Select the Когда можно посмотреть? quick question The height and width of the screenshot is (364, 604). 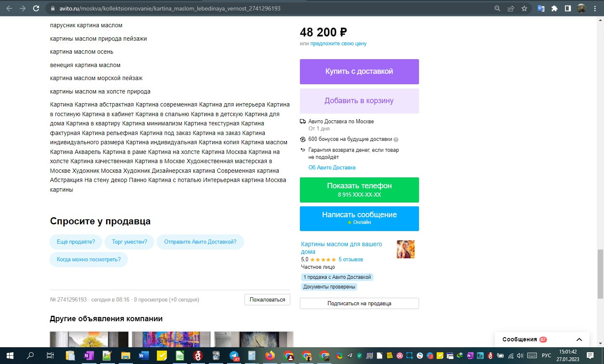pyautogui.click(x=89, y=260)
